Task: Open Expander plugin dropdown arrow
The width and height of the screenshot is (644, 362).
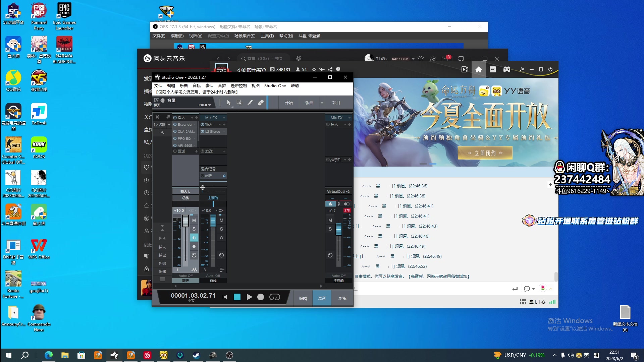Action: [195, 124]
